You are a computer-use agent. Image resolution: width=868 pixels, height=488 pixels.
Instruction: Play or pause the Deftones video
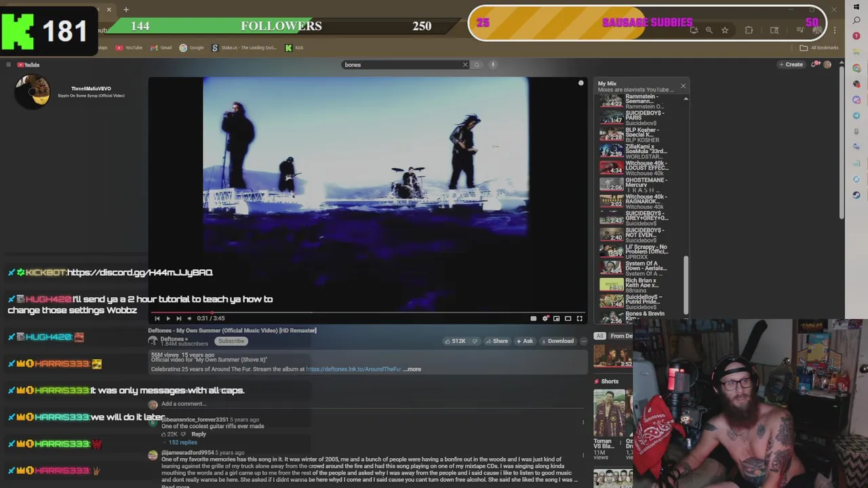point(168,319)
